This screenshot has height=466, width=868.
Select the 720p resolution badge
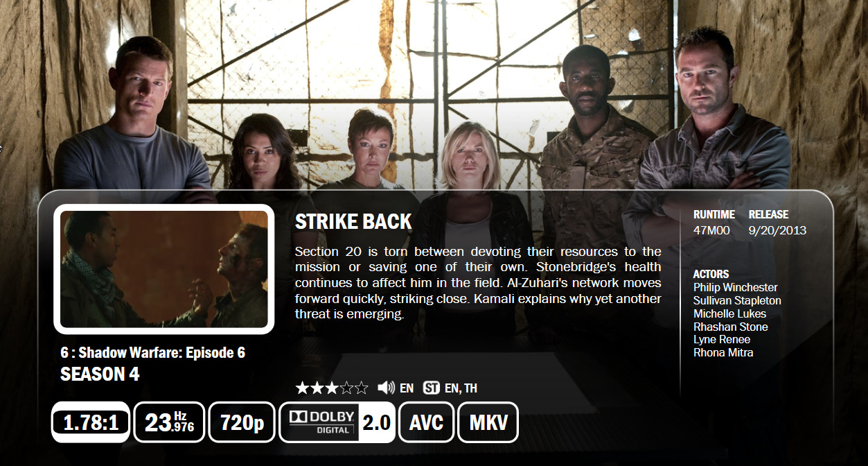click(241, 422)
